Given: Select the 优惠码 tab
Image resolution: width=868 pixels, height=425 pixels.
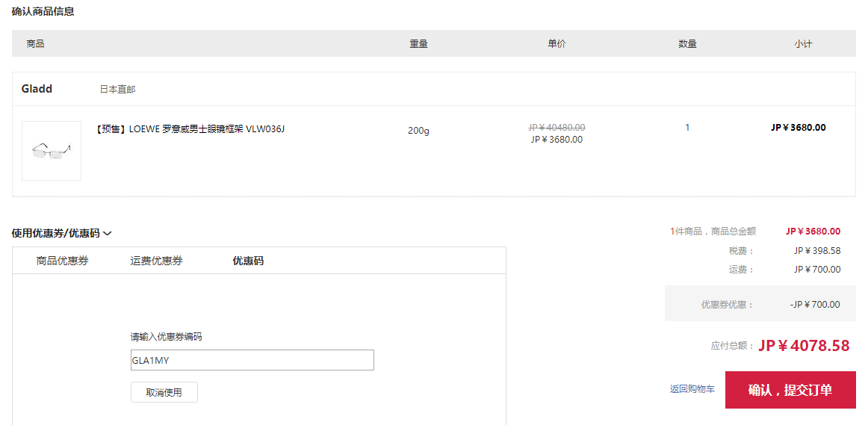Looking at the screenshot, I should [248, 261].
